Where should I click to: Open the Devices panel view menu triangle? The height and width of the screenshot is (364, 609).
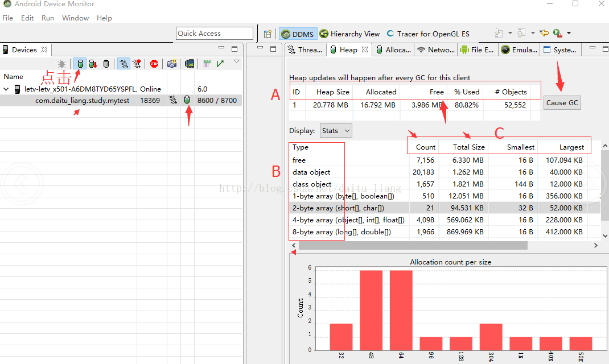click(x=237, y=61)
